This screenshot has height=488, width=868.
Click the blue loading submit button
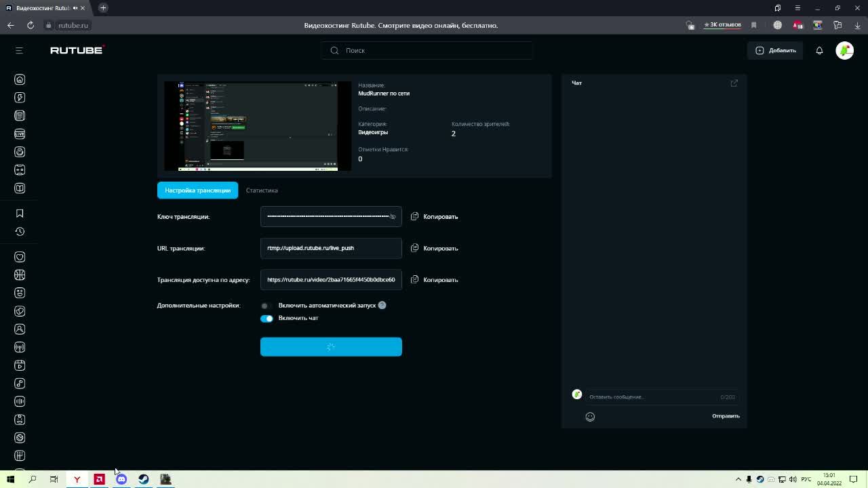tap(331, 346)
